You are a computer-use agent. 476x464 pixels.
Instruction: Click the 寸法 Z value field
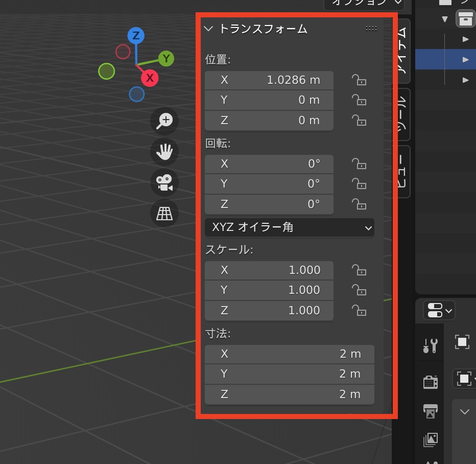click(x=289, y=395)
